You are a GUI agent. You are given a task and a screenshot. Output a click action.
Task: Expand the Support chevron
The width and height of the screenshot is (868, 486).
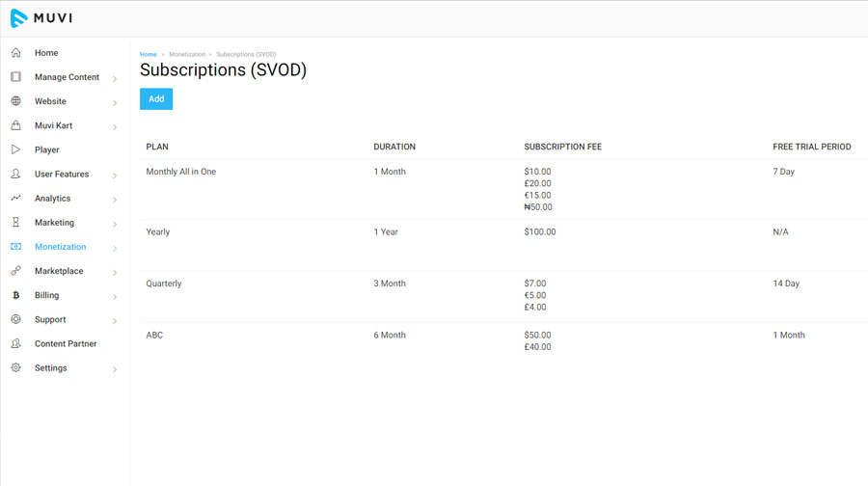[115, 321]
